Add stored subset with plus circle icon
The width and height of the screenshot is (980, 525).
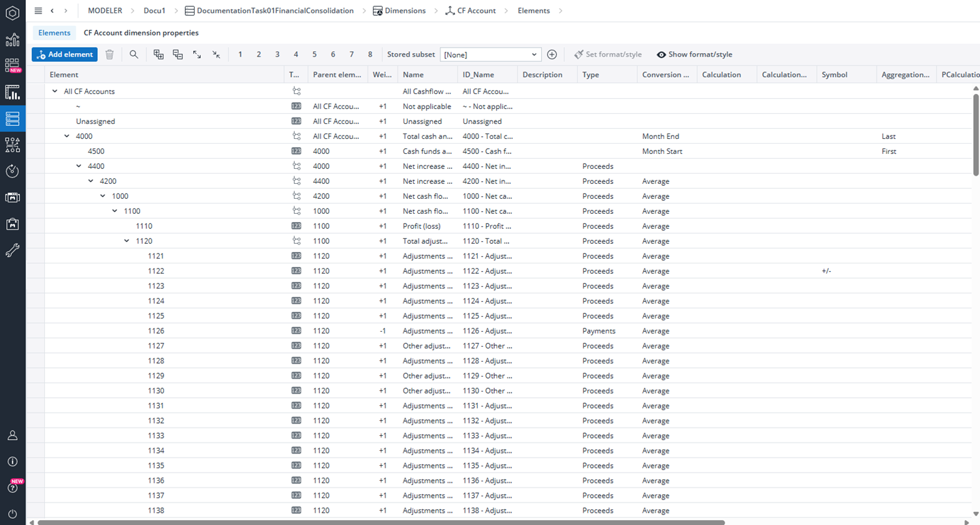(552, 54)
